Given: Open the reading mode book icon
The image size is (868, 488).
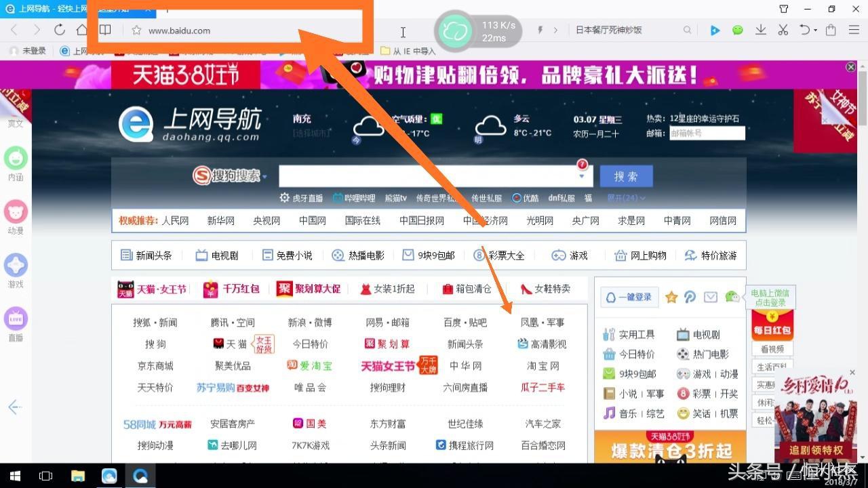Looking at the screenshot, I should click(x=105, y=30).
